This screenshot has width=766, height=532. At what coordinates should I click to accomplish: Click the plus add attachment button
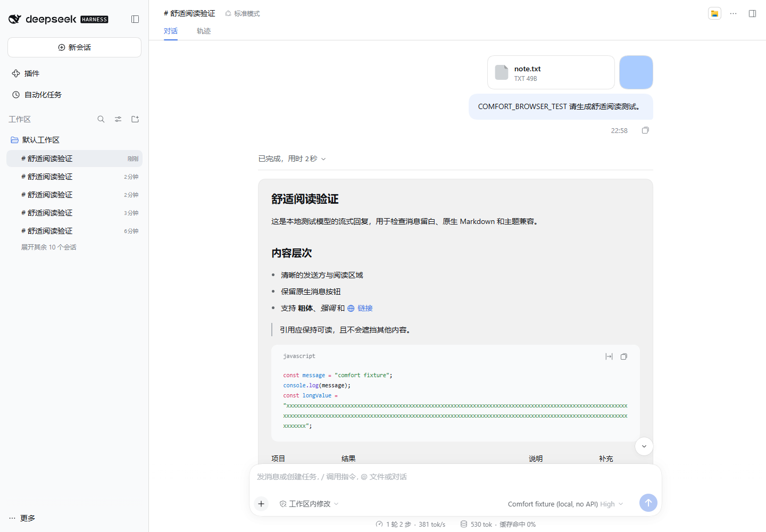pyautogui.click(x=261, y=504)
